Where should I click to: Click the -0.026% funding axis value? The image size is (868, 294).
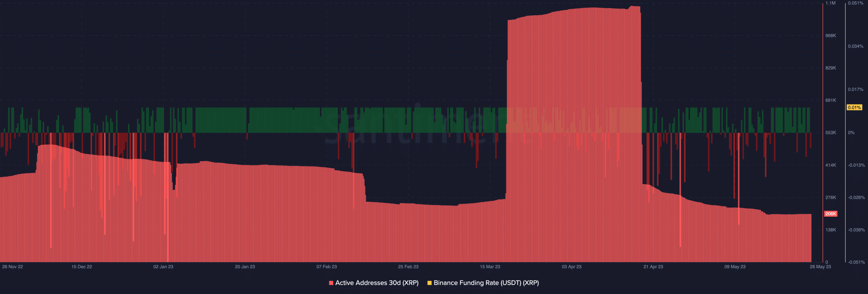tap(856, 197)
